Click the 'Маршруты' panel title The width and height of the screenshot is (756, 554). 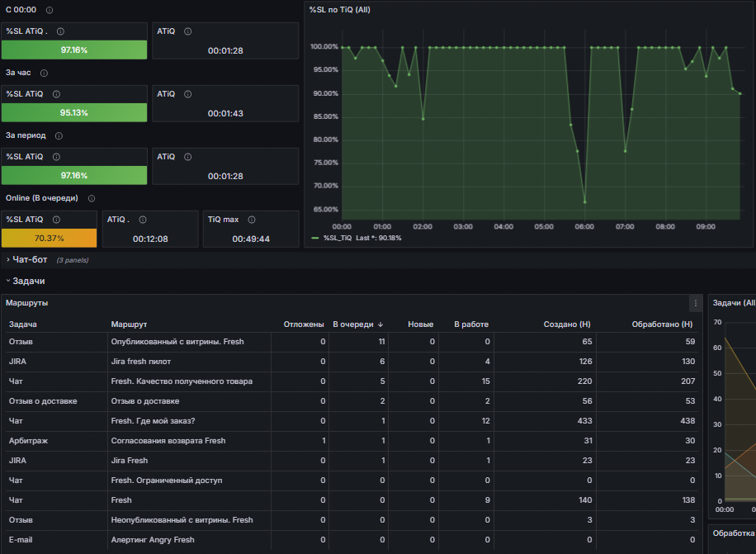[26, 303]
